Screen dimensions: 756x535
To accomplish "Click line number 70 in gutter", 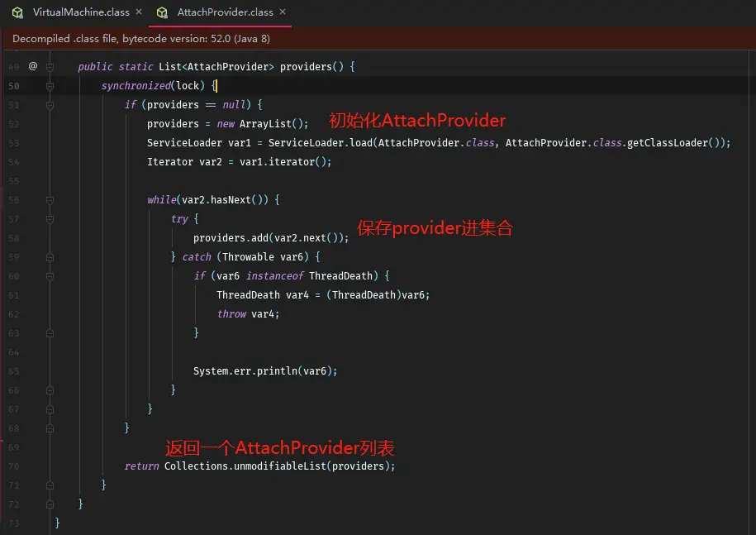I will (x=14, y=466).
